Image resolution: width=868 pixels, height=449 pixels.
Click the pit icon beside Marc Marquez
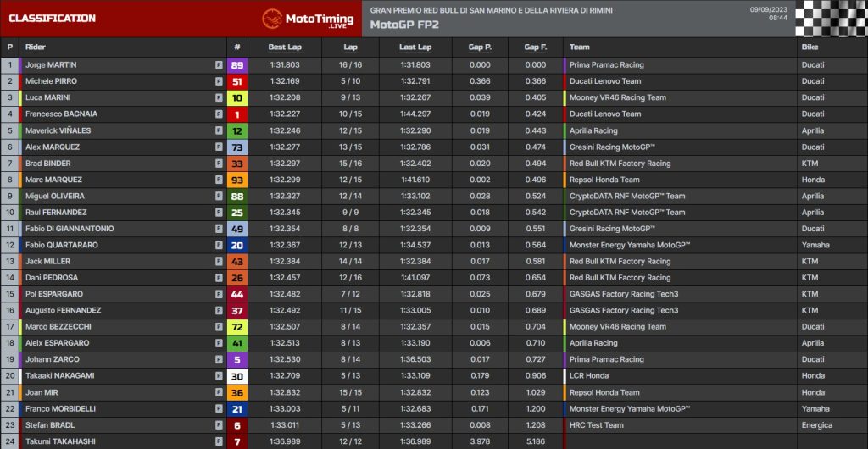[219, 180]
